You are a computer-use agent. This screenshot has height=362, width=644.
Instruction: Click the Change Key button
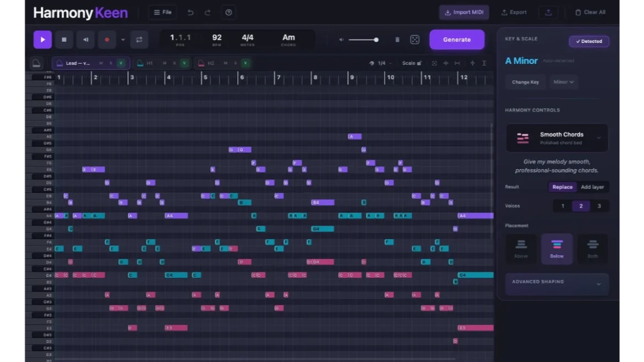[525, 82]
